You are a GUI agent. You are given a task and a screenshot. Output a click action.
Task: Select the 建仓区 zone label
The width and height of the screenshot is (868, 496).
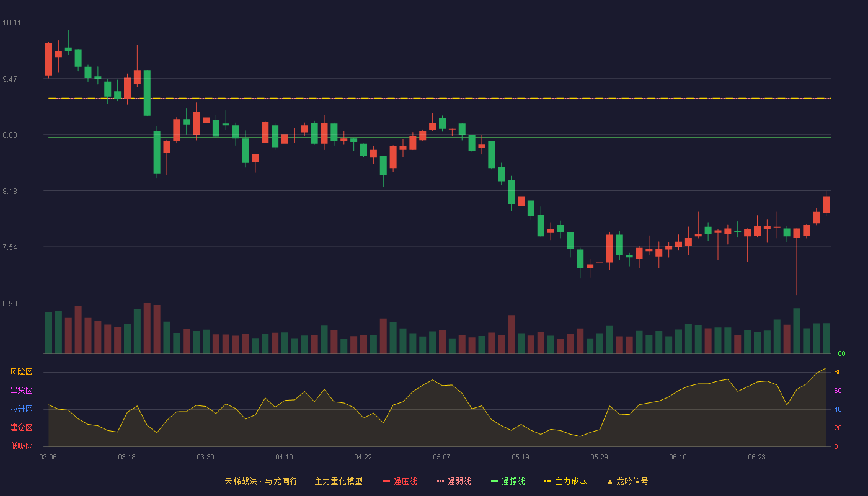pyautogui.click(x=21, y=428)
